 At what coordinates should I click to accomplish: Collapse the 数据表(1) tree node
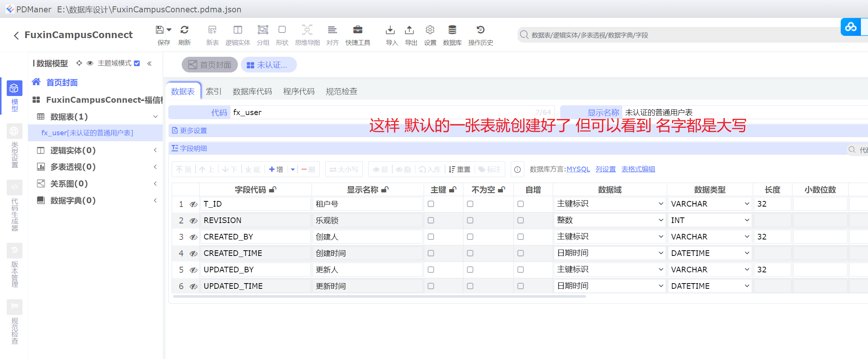[156, 117]
